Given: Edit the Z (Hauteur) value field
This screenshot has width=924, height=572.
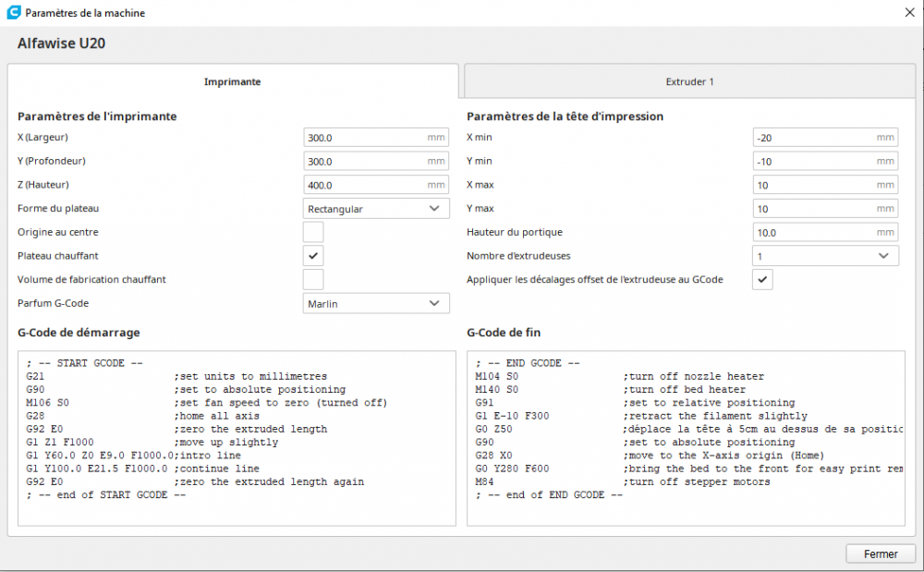Looking at the screenshot, I should coord(376,185).
